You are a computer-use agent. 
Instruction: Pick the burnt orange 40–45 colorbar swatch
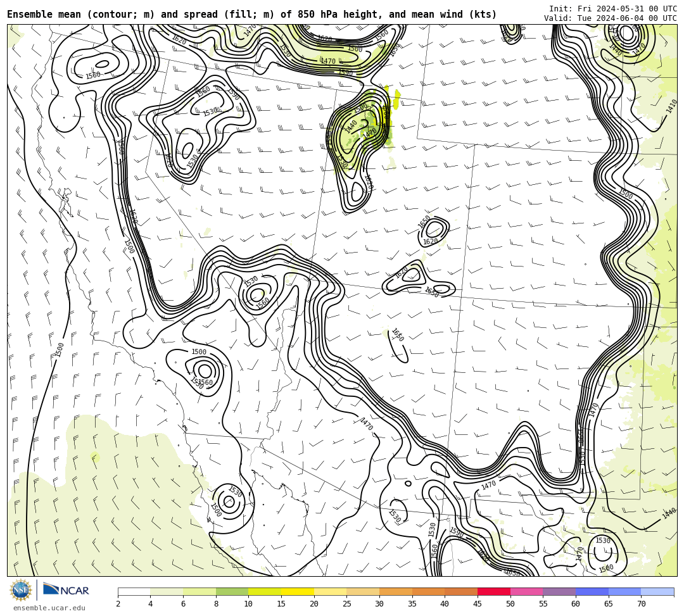[461, 591]
